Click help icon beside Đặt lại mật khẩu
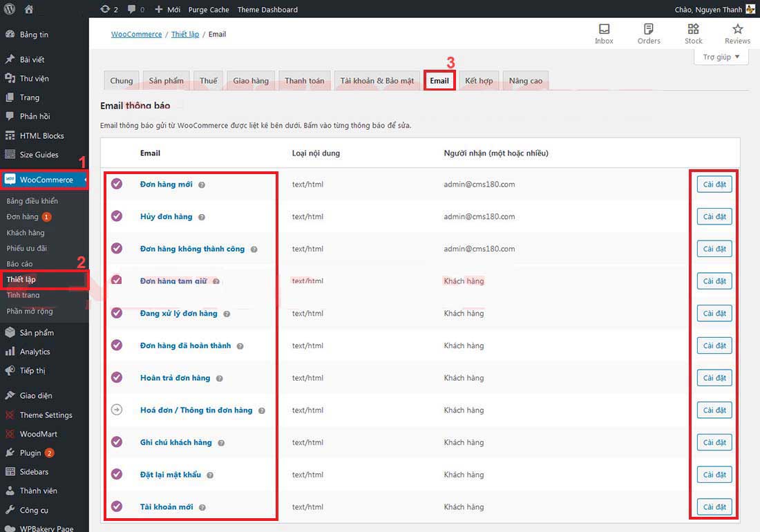This screenshot has width=760, height=532. (x=210, y=475)
